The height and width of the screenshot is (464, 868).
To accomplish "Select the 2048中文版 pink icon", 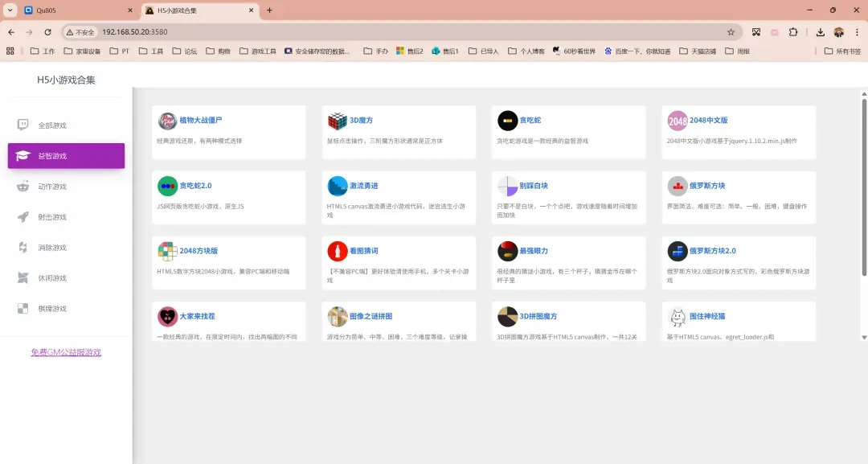I will 678,121.
